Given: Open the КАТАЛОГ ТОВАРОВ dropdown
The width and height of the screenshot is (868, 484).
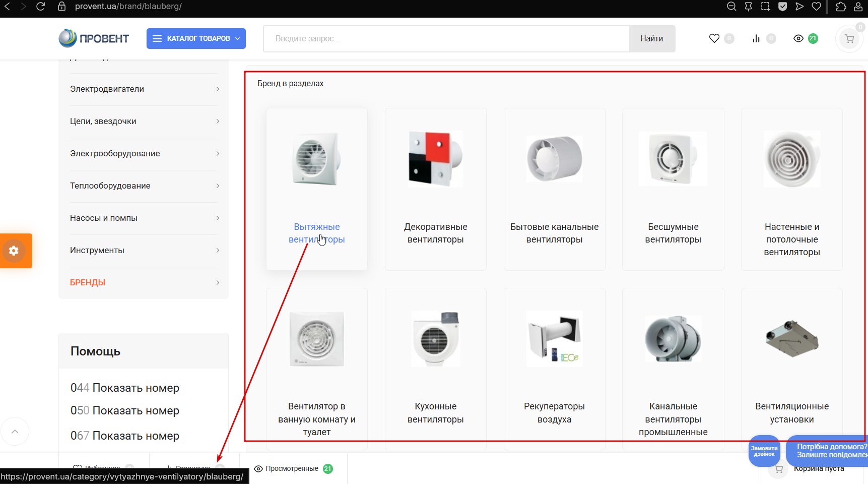Looking at the screenshot, I should click(196, 38).
